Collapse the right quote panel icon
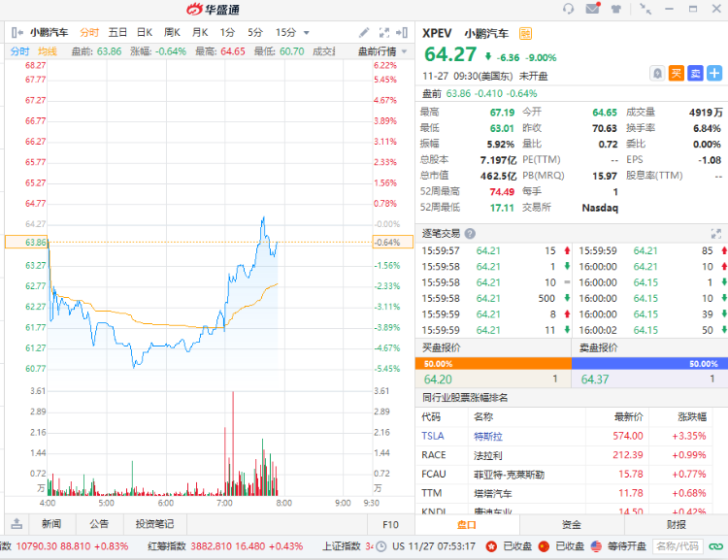This screenshot has height=560, width=728. [x=402, y=32]
